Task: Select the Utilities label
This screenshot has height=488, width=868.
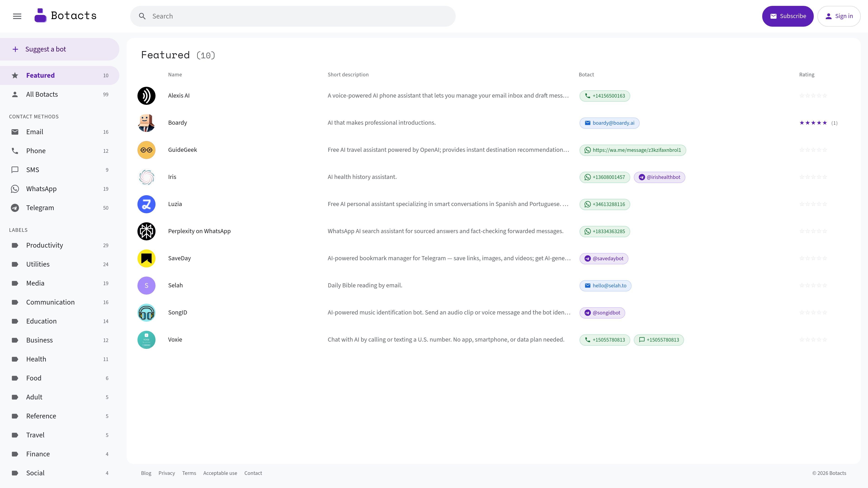Action: [60, 264]
